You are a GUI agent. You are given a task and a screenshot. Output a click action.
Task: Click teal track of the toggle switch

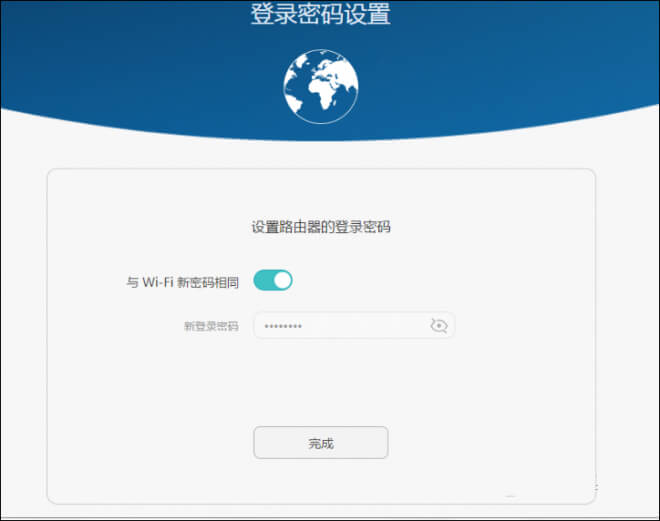pos(263,280)
